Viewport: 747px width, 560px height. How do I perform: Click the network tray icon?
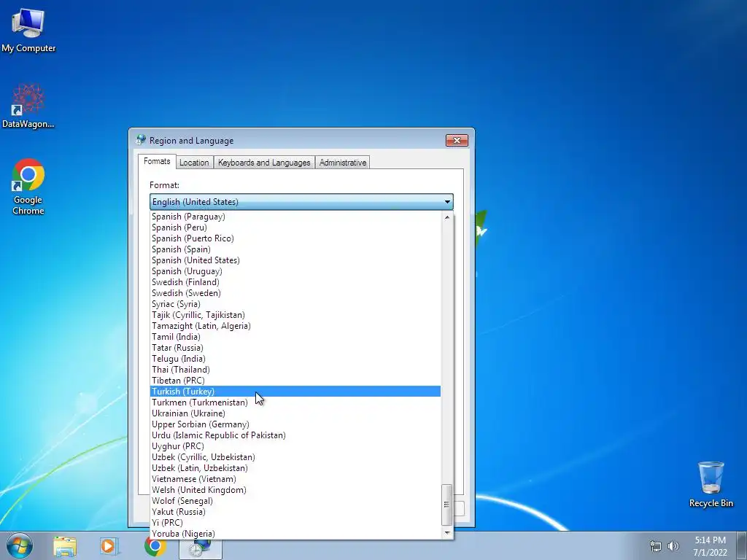pyautogui.click(x=656, y=546)
